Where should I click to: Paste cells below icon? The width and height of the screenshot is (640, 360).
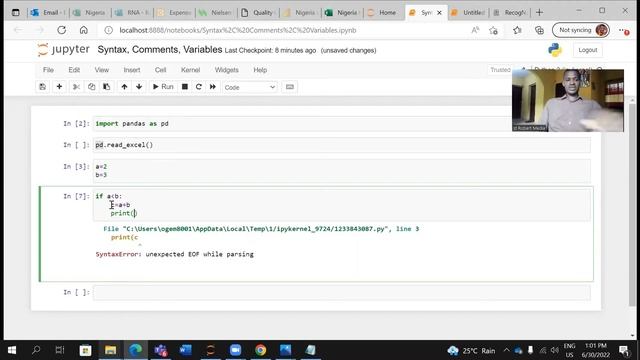pyautogui.click(x=107, y=87)
